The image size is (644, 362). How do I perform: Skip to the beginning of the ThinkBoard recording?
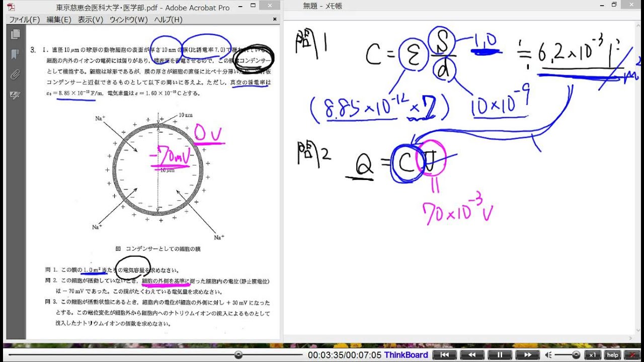coord(445,355)
